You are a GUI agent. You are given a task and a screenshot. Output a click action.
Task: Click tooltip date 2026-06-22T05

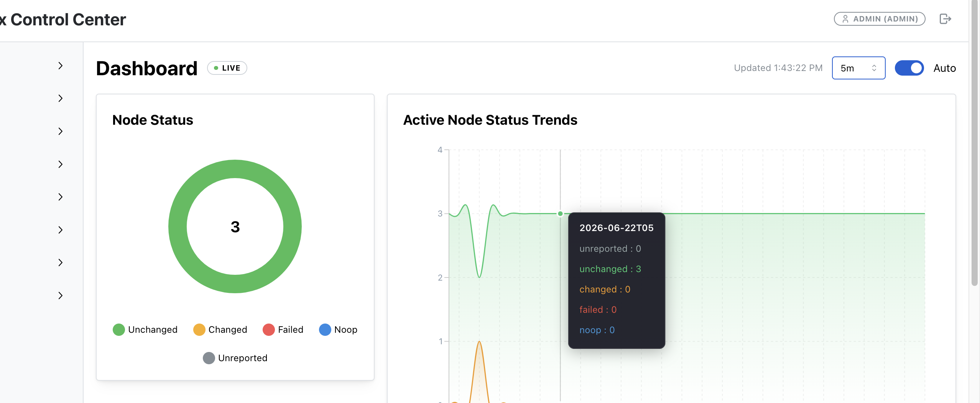617,228
